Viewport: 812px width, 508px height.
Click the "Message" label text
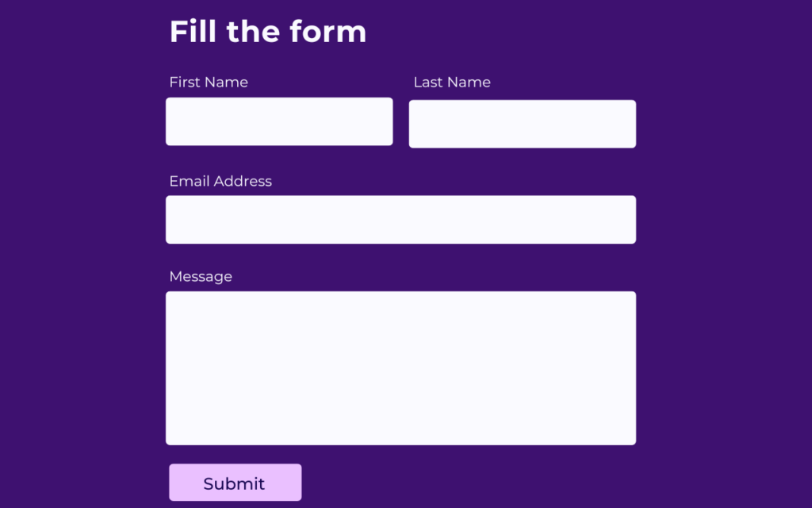[201, 276]
